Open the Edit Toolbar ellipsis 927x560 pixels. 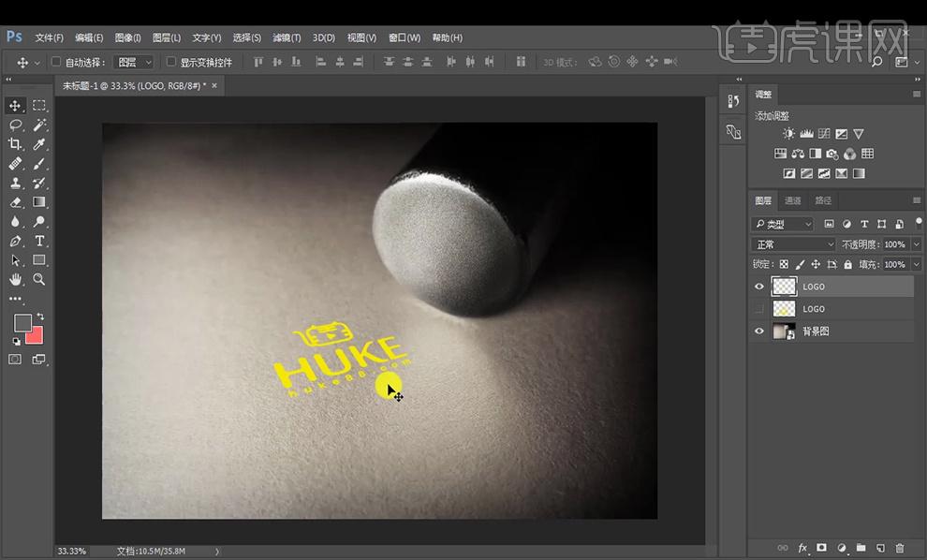point(15,299)
